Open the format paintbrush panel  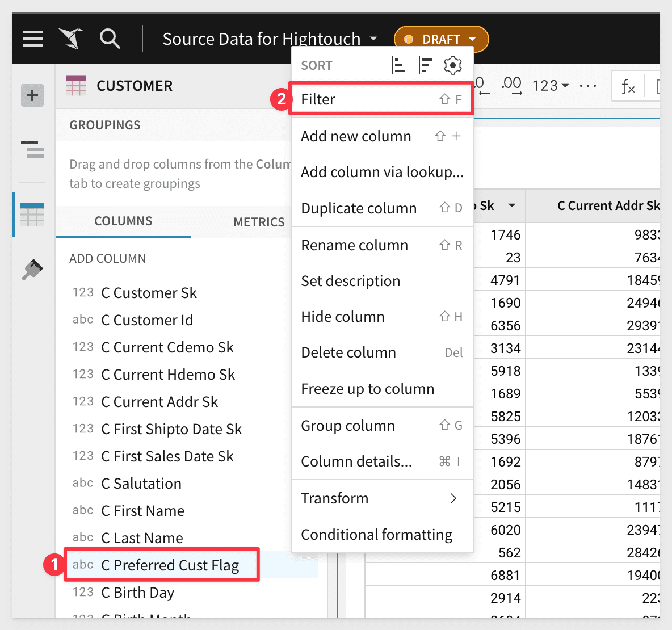32,270
